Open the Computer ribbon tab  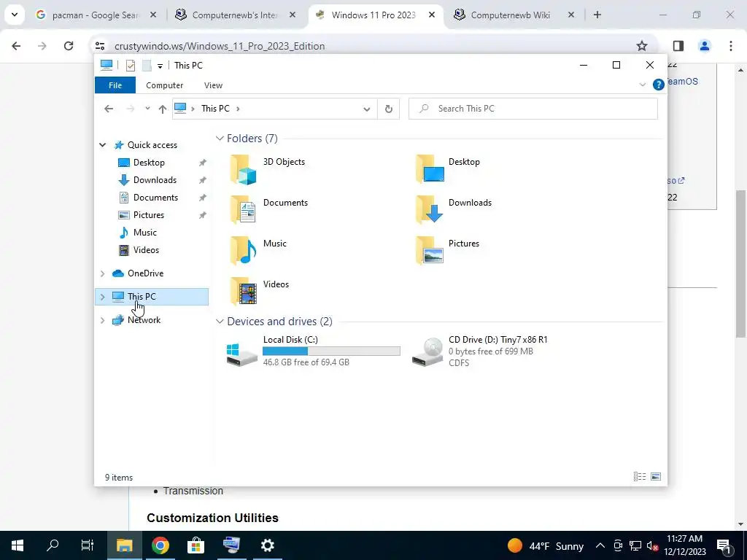pyautogui.click(x=164, y=85)
